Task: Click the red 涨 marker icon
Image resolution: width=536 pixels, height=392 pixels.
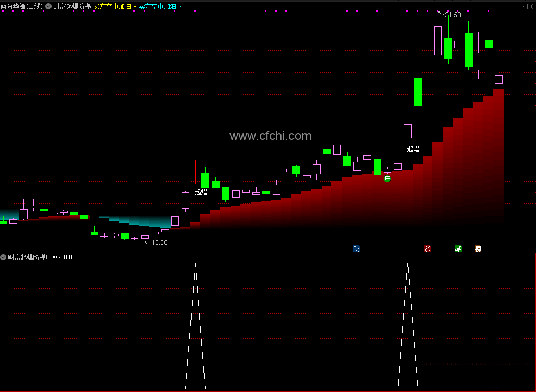Action: tap(427, 249)
